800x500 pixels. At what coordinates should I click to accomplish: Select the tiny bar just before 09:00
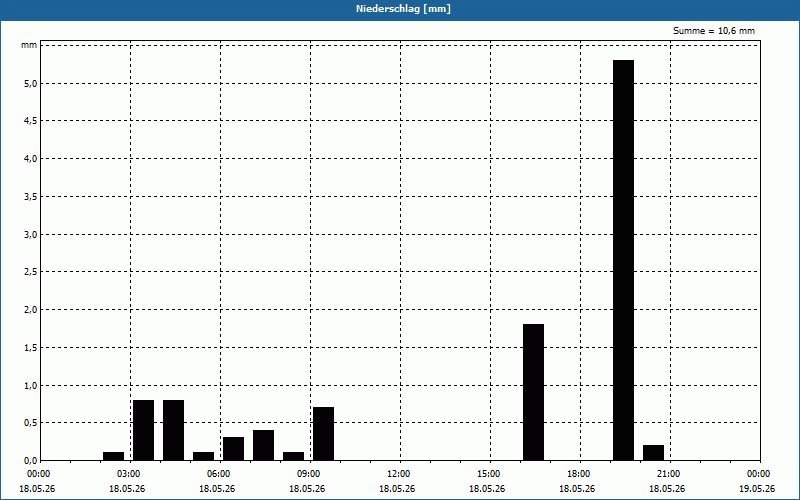pyautogui.click(x=293, y=456)
